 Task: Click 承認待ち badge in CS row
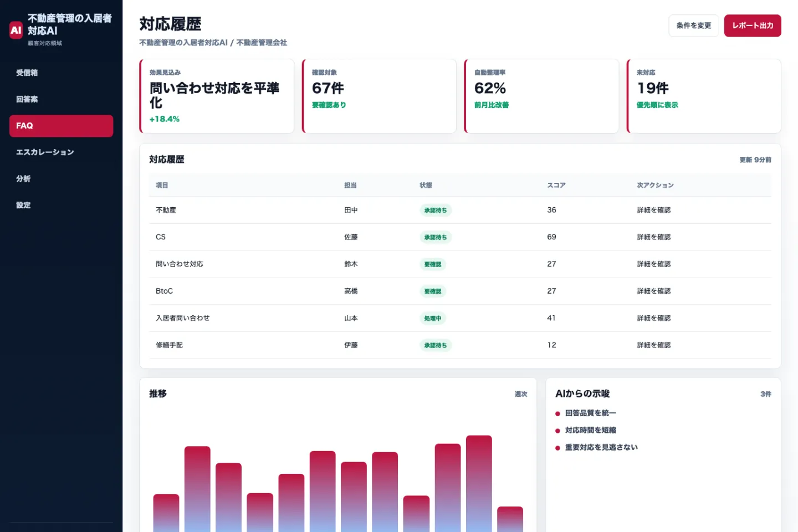[x=436, y=237]
